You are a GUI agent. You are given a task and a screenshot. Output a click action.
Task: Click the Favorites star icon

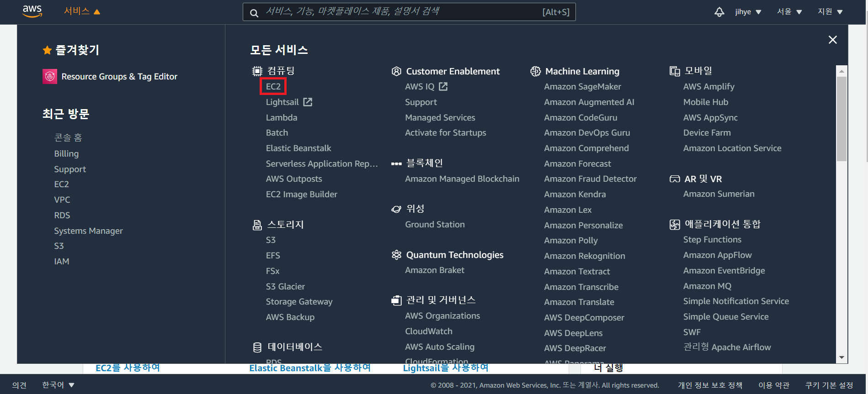coord(47,50)
